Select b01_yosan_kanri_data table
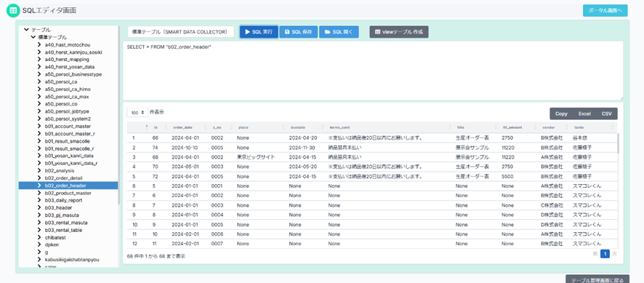The height and width of the screenshot is (283, 644). 69,156
